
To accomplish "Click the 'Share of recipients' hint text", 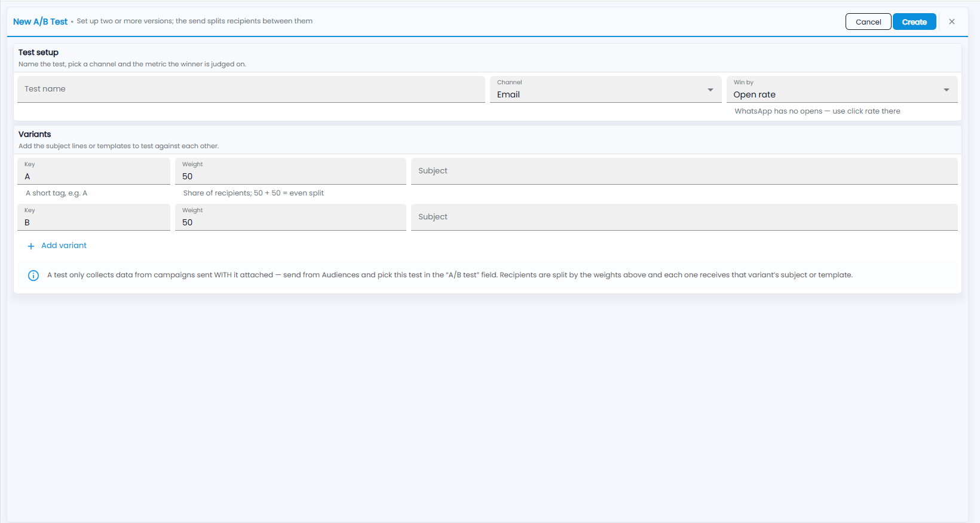I will point(253,193).
